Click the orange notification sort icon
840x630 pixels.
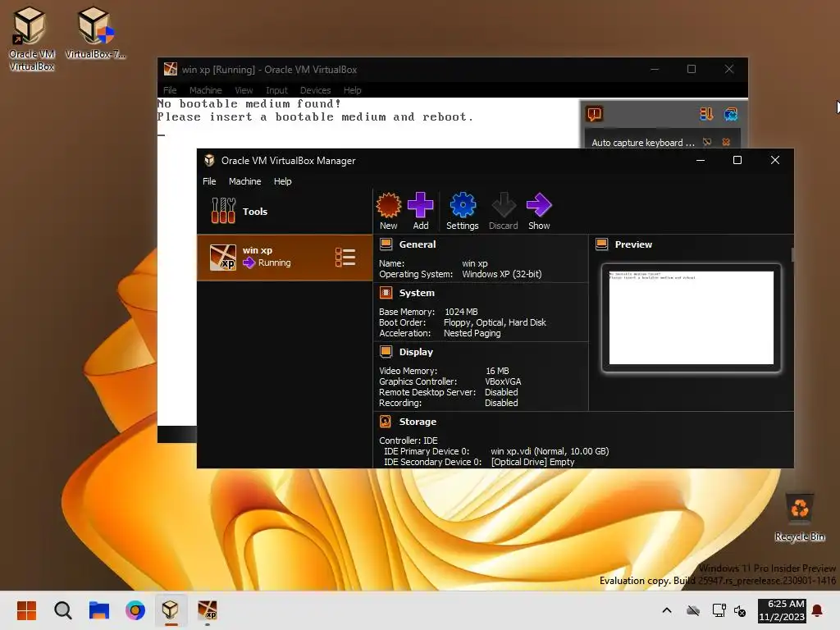click(x=706, y=114)
